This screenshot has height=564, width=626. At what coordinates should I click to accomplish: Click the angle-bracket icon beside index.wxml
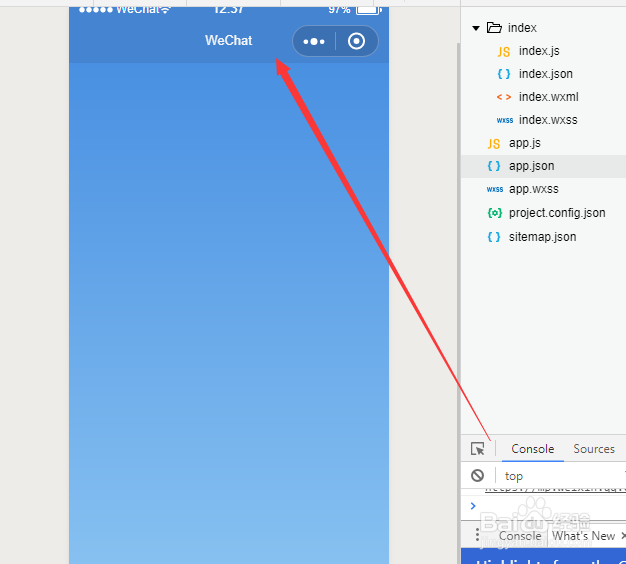tap(503, 97)
